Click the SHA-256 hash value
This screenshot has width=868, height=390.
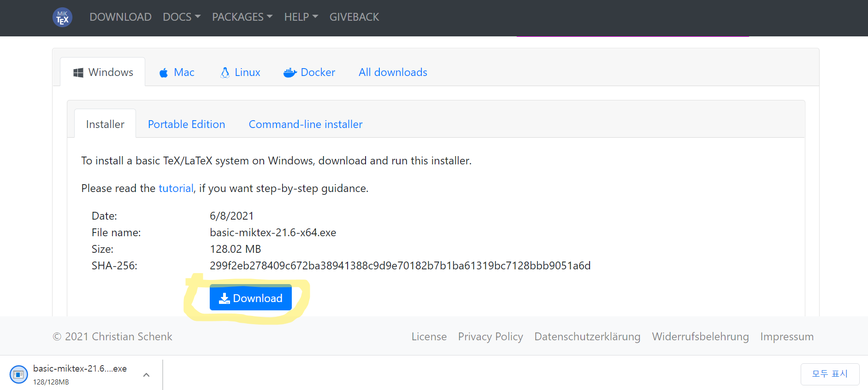[400, 266]
